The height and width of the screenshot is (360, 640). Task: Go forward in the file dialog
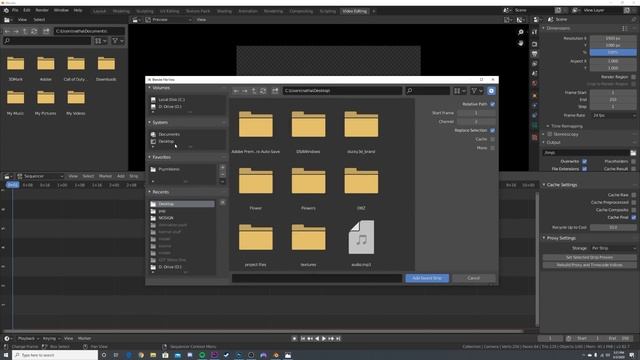click(x=244, y=91)
